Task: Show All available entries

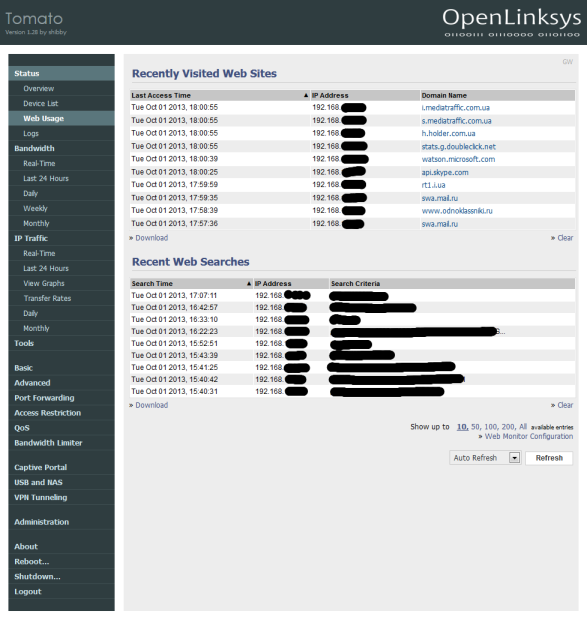Action: (x=523, y=427)
